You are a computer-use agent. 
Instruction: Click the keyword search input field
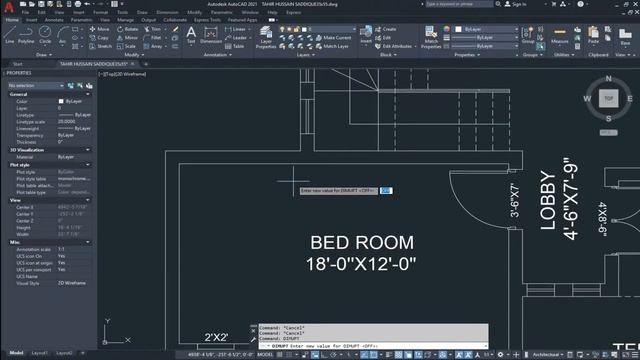(459, 4)
